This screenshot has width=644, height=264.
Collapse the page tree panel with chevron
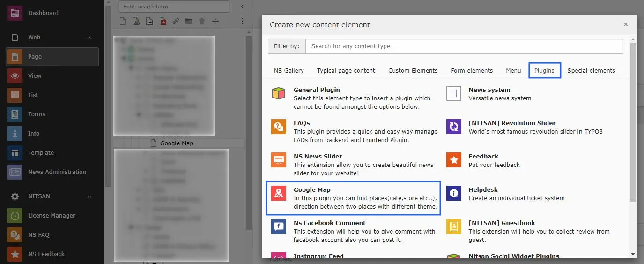[x=242, y=7]
